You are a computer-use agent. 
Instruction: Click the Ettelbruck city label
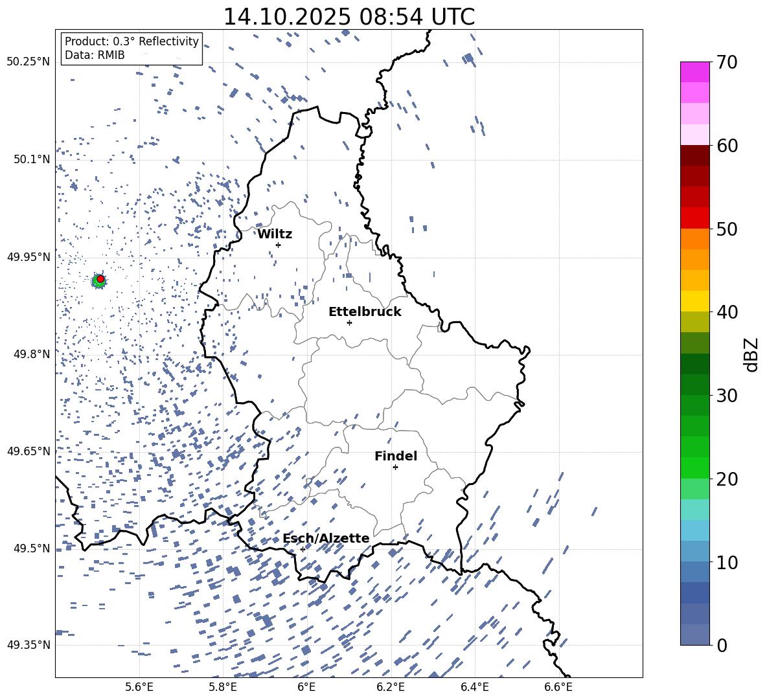365,312
